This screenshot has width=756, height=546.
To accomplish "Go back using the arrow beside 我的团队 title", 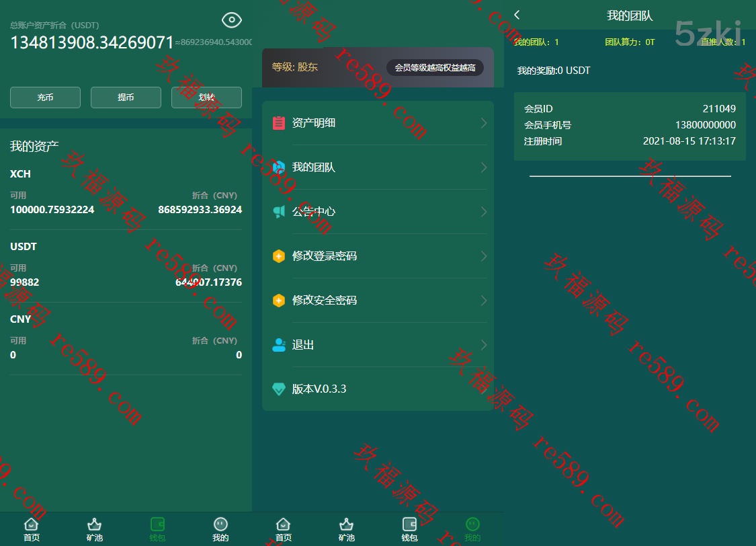I will 517,15.
